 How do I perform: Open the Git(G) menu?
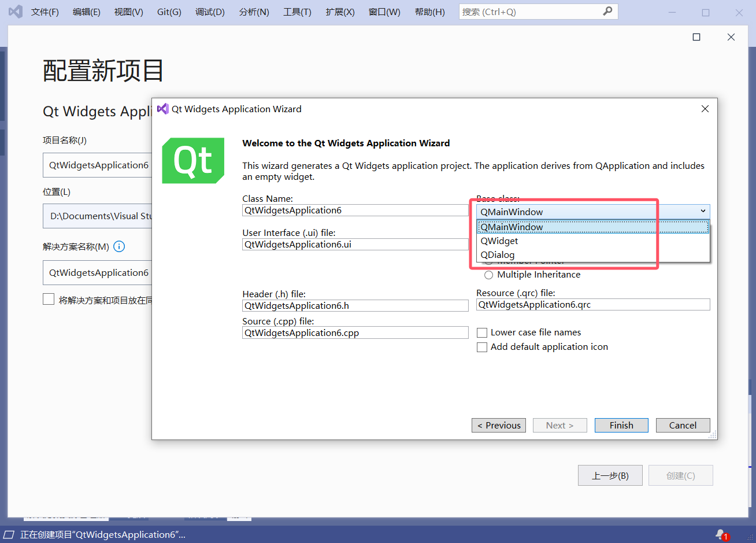click(x=169, y=12)
